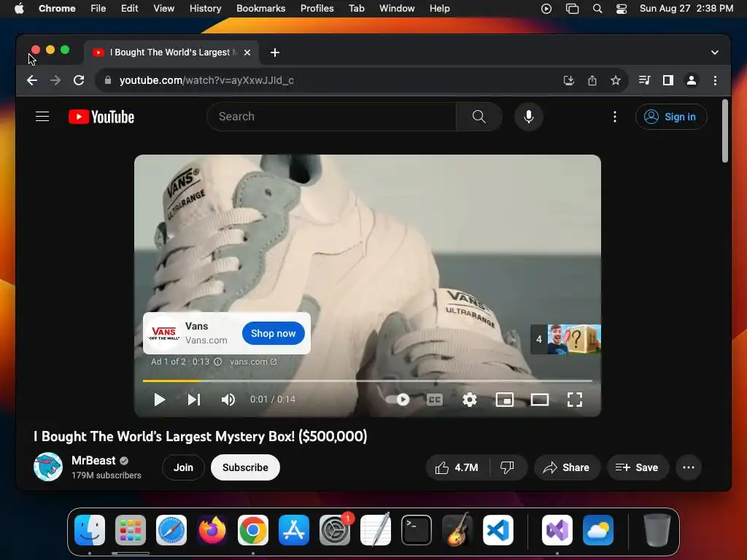Toggle Chrome side panel
Screen dimensions: 747x560
668,80
